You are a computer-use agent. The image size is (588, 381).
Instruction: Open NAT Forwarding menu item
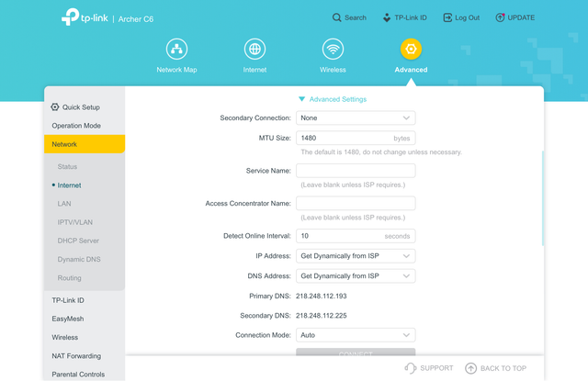76,356
